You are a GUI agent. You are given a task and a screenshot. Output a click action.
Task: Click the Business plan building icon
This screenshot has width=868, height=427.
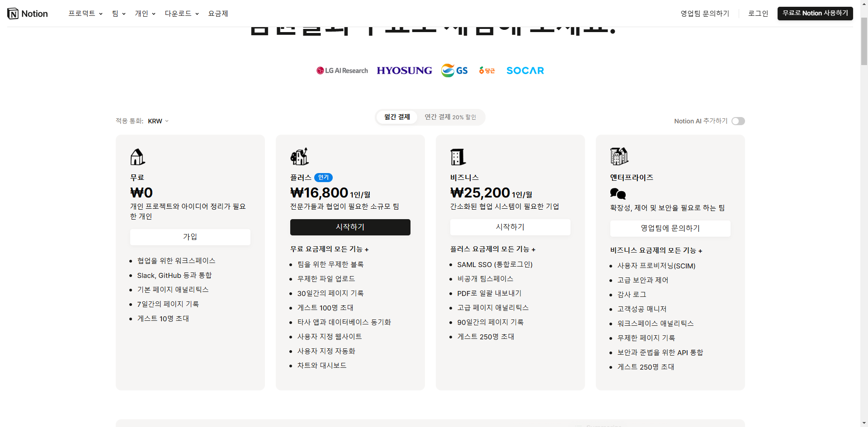pyautogui.click(x=458, y=157)
